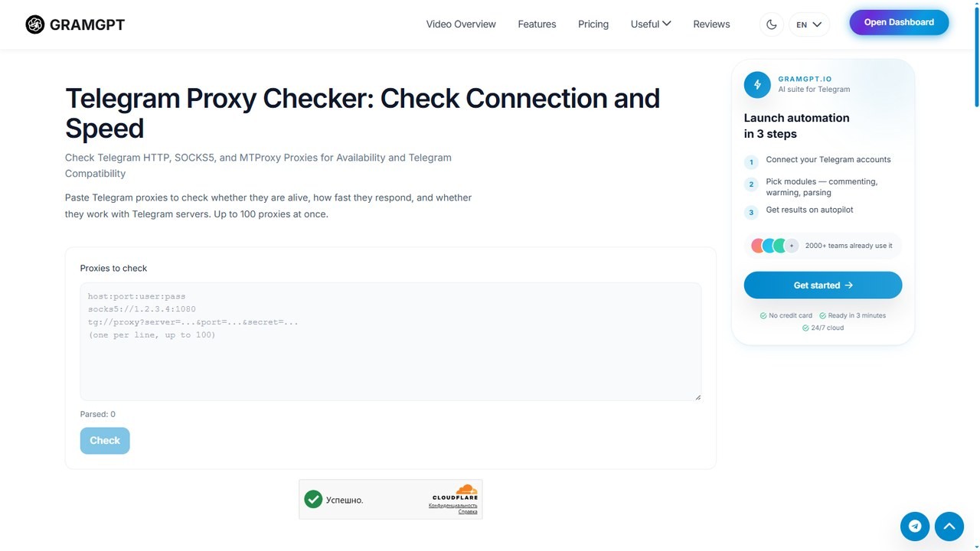This screenshot has height=551, width=980.
Task: Toggle dark mode moon icon
Action: tap(771, 24)
